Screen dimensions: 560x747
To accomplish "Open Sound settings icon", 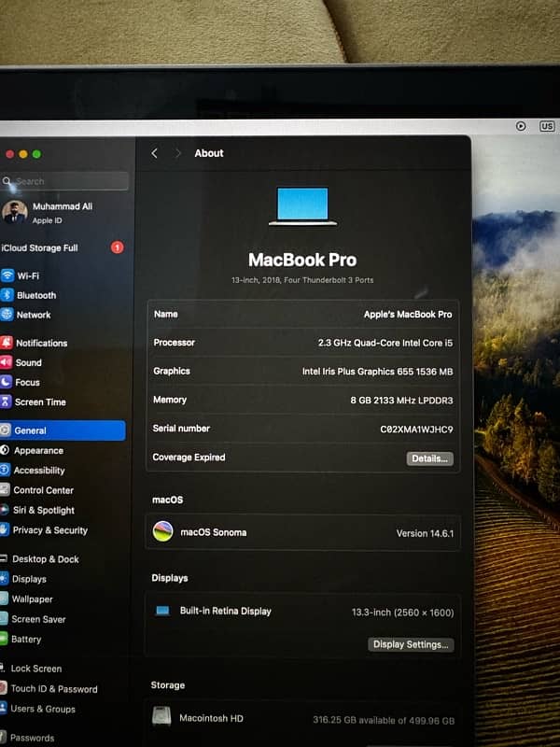I will tap(7, 362).
